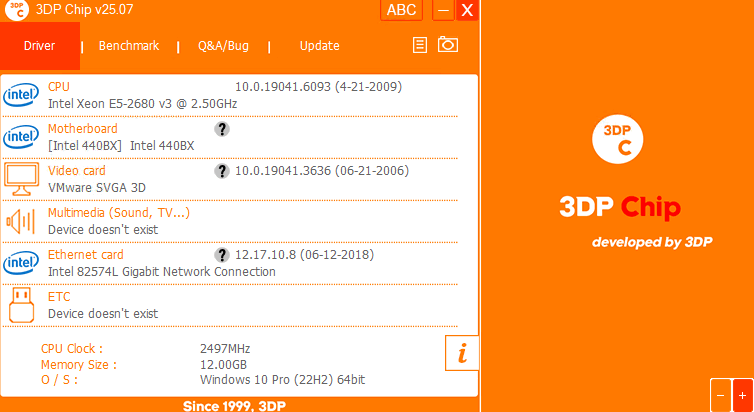
Task: Open the Q&A/Bug tab
Action: [223, 46]
